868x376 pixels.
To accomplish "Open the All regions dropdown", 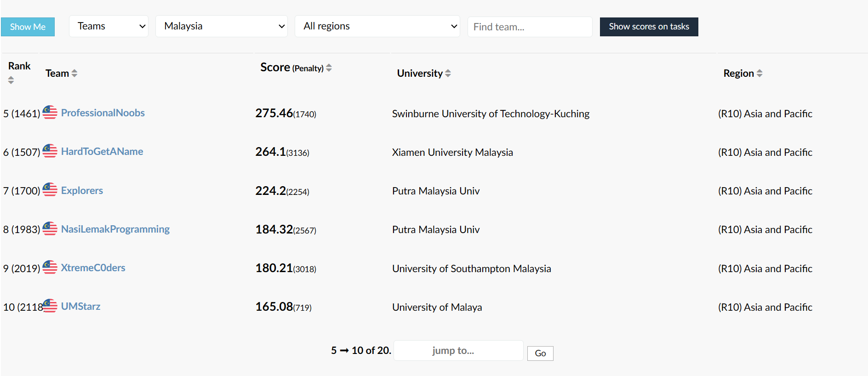I will [x=377, y=26].
